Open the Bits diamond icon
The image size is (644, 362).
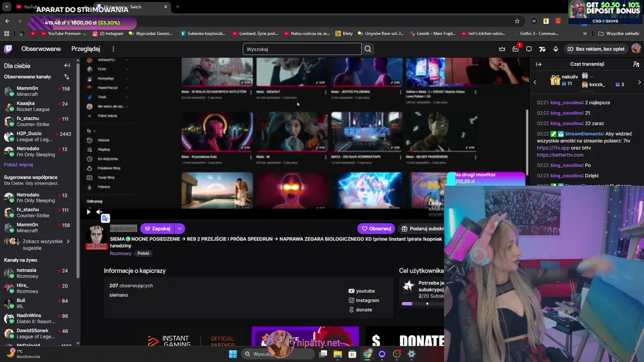(555, 49)
